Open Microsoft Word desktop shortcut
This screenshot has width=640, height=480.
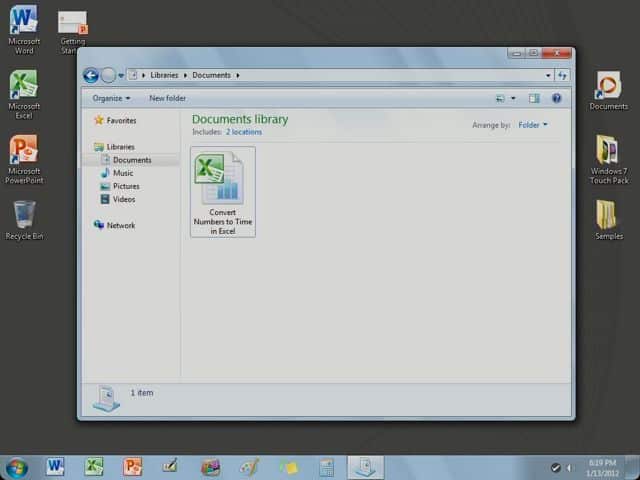[x=24, y=29]
